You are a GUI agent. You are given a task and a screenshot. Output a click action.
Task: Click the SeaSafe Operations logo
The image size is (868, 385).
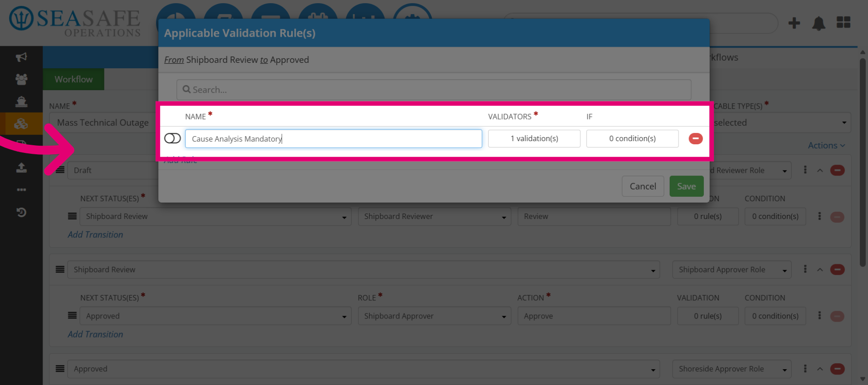pyautogui.click(x=75, y=22)
